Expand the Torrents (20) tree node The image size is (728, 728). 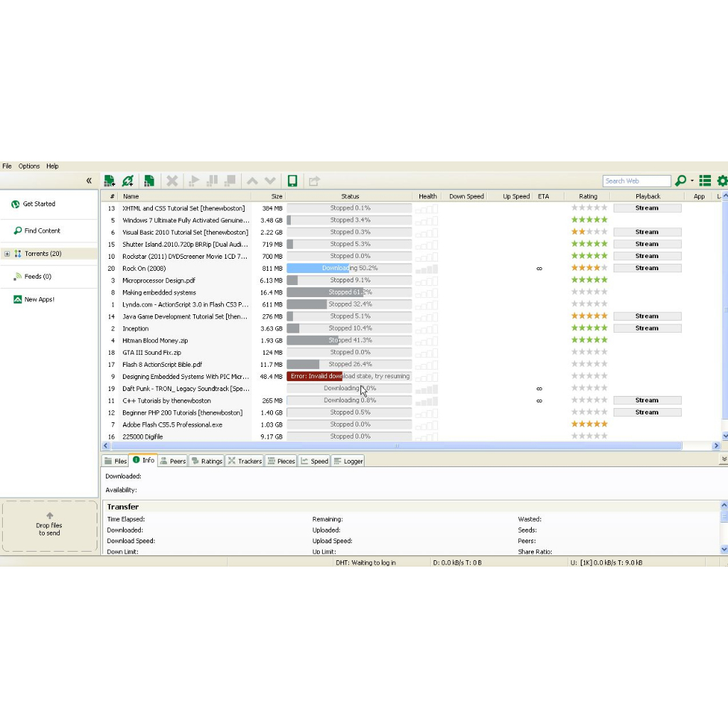(7, 254)
